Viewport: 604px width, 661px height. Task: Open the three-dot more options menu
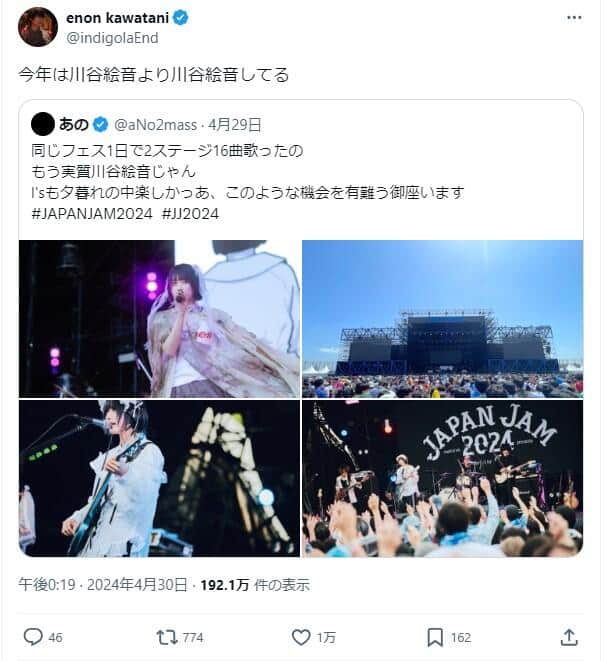click(x=574, y=18)
